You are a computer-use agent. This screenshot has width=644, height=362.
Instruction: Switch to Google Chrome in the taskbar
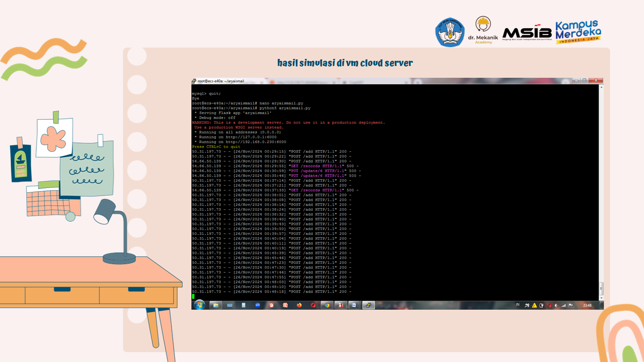click(x=327, y=305)
